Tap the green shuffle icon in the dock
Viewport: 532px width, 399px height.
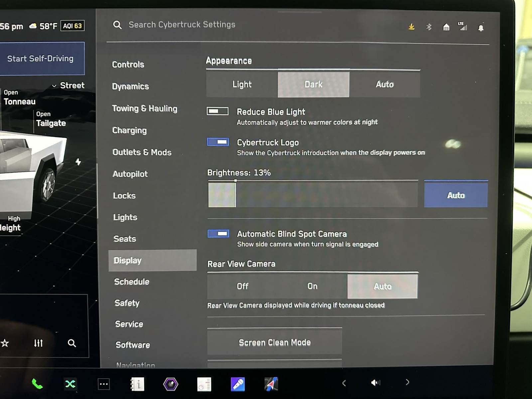point(70,384)
